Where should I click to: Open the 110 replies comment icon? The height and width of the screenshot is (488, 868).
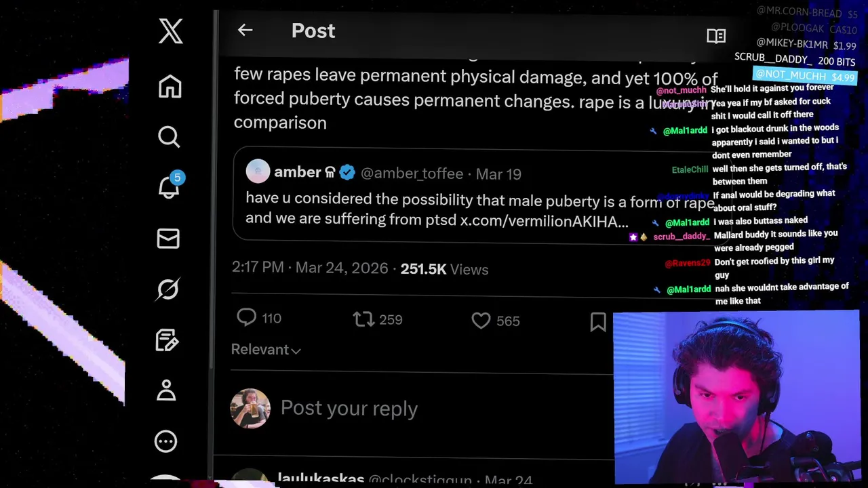click(x=247, y=317)
